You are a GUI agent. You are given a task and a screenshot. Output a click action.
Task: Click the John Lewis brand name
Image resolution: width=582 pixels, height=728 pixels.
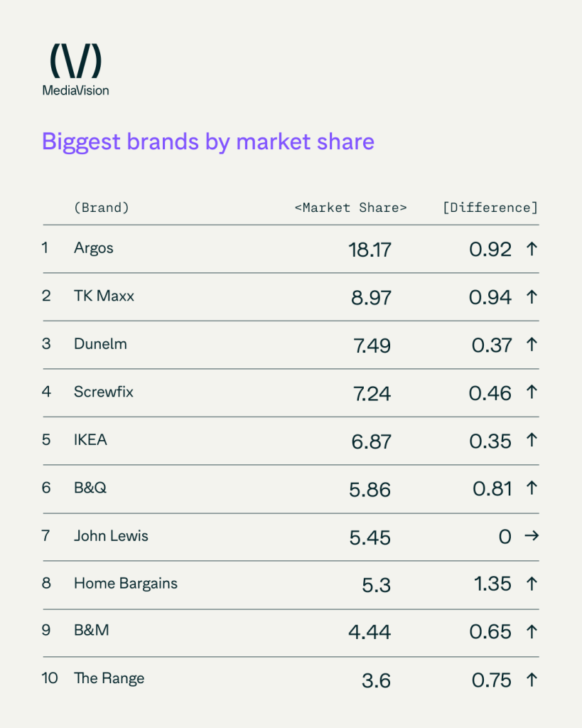tap(111, 535)
